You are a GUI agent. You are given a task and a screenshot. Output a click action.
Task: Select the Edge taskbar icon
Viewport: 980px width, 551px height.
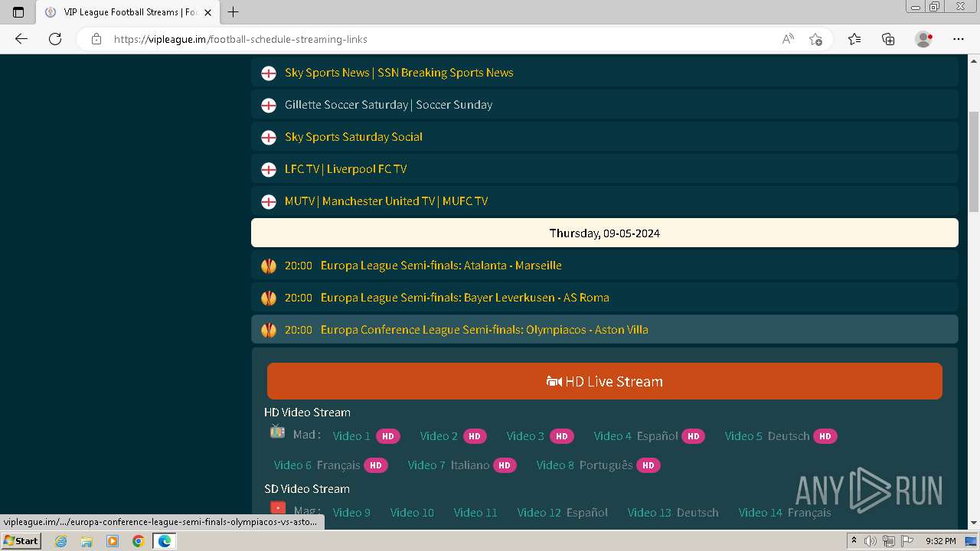[165, 541]
